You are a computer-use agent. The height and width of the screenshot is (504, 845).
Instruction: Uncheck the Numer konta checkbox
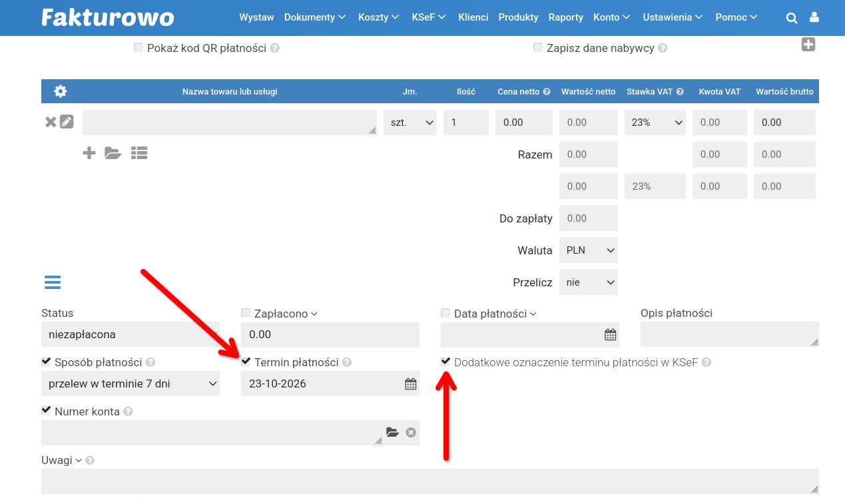(46, 411)
